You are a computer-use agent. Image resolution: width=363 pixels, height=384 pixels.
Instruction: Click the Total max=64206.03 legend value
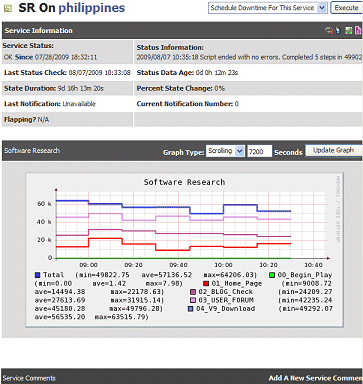(x=230, y=275)
